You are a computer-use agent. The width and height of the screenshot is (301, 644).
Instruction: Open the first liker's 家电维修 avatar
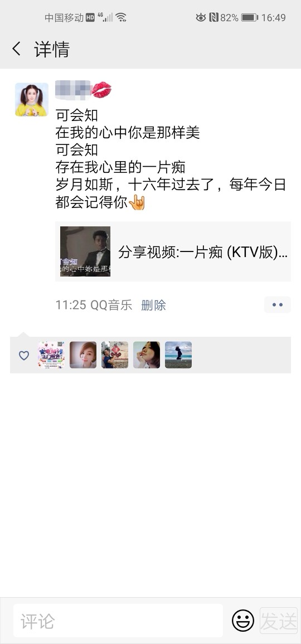tap(51, 355)
